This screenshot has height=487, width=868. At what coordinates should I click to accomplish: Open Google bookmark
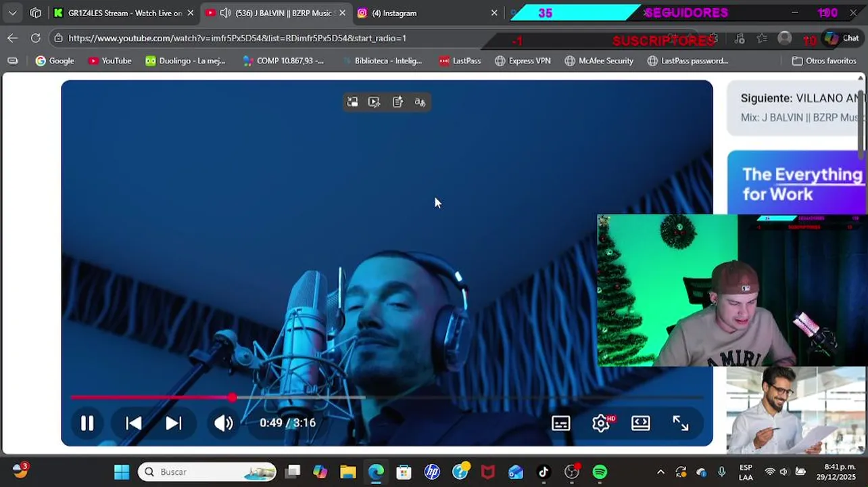pyautogui.click(x=55, y=61)
